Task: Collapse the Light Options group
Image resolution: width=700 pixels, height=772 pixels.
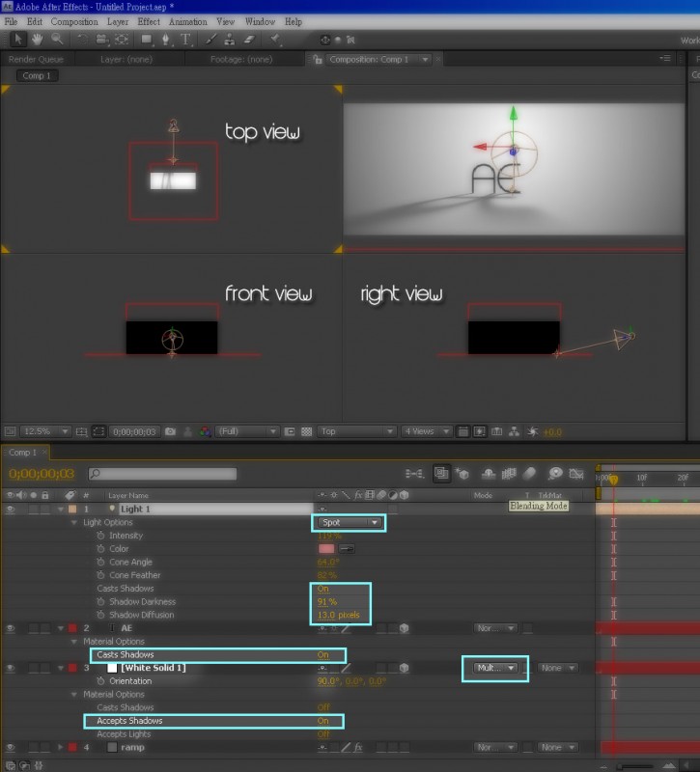Action: pos(74,522)
